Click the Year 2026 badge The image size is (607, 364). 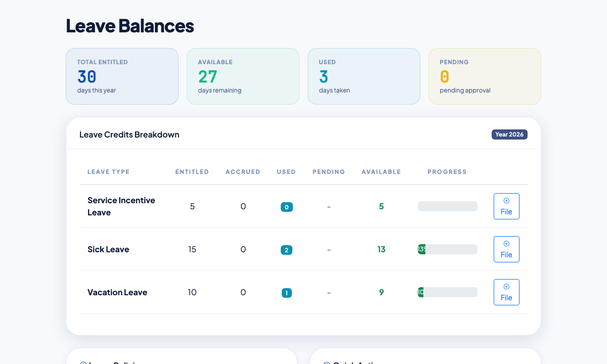click(509, 134)
